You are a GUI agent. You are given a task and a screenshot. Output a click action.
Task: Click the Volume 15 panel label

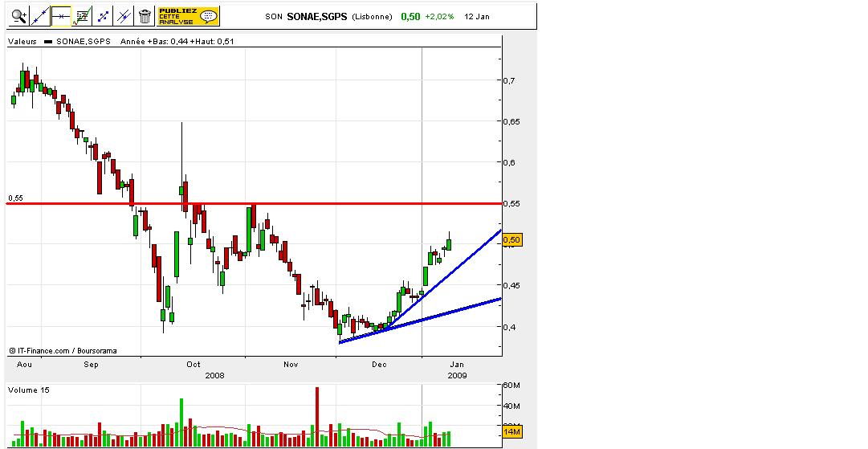(29, 390)
